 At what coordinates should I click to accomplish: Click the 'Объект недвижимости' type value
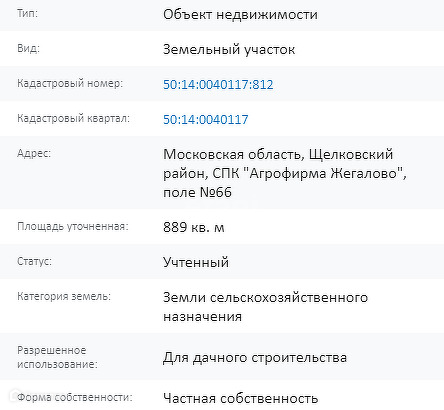(240, 15)
